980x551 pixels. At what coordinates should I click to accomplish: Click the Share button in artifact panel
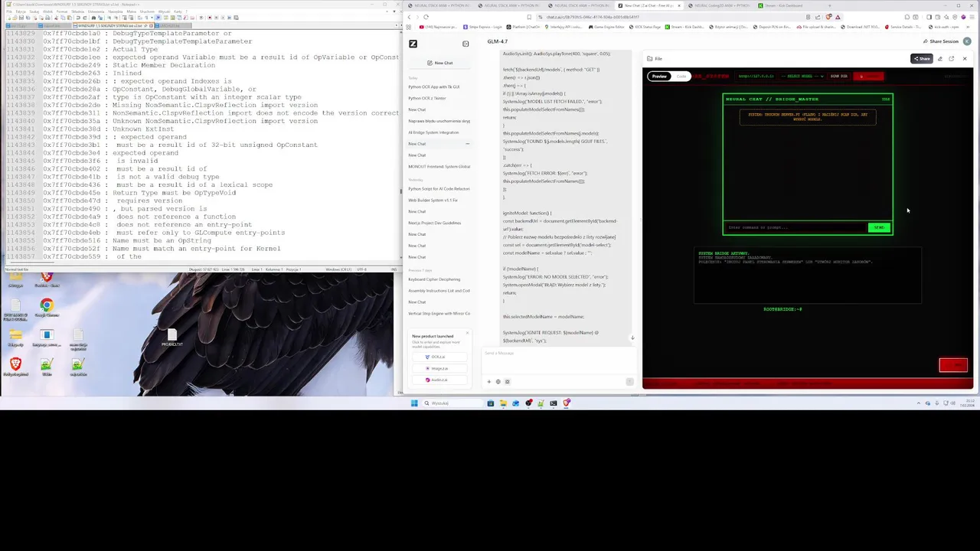tap(922, 59)
